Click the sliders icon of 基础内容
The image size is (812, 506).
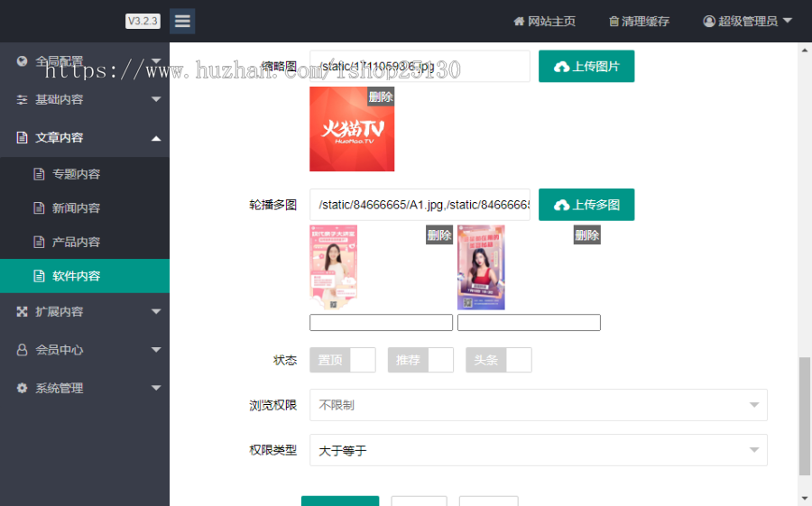point(22,99)
